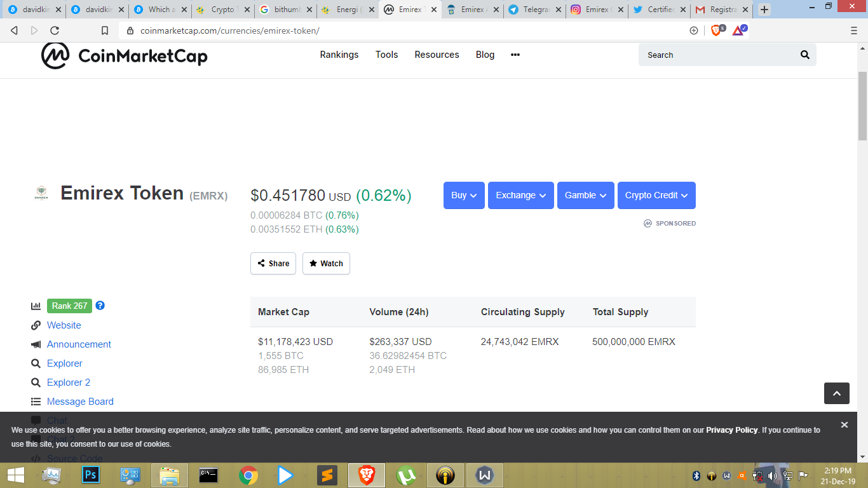Click the Brave browser taskbar icon
This screenshot has width=868, height=488.
(x=367, y=475)
